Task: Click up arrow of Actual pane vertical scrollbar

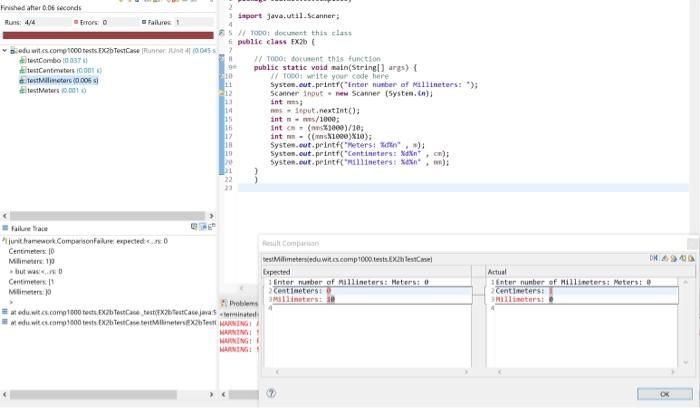Action: [x=686, y=282]
